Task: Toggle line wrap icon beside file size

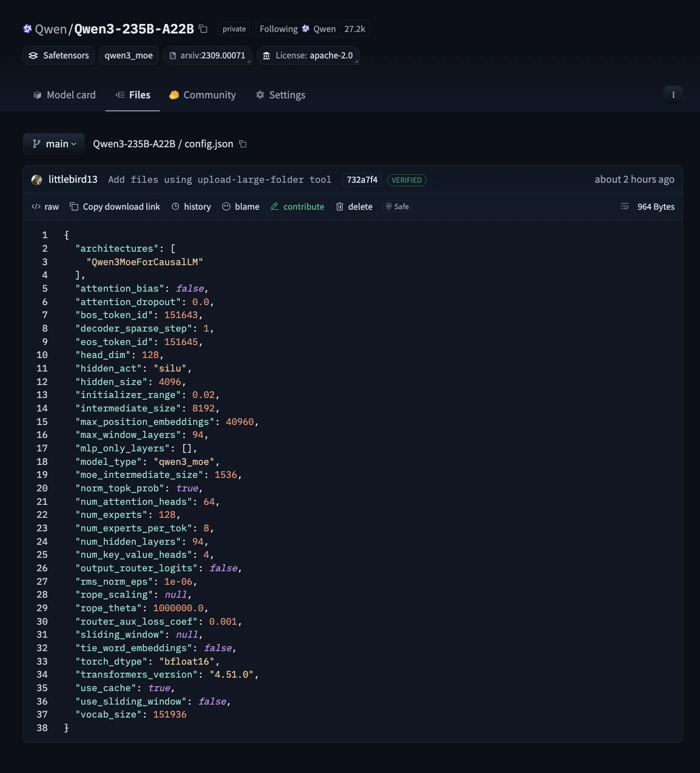Action: click(x=624, y=207)
